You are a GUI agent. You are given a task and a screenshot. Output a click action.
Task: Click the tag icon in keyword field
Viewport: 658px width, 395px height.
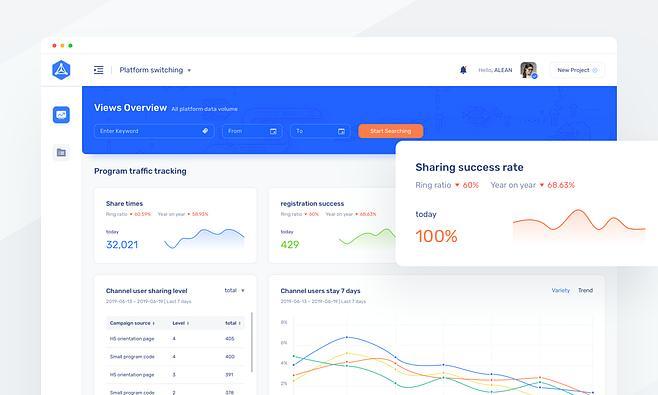205,131
